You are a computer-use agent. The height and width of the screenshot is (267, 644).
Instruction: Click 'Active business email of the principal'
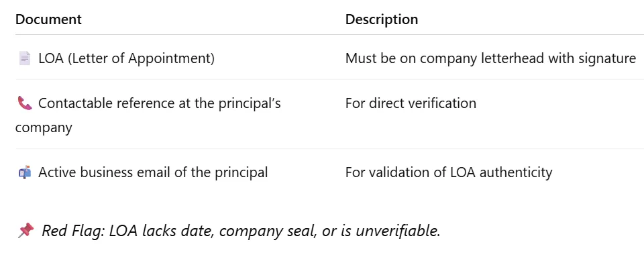coord(153,172)
